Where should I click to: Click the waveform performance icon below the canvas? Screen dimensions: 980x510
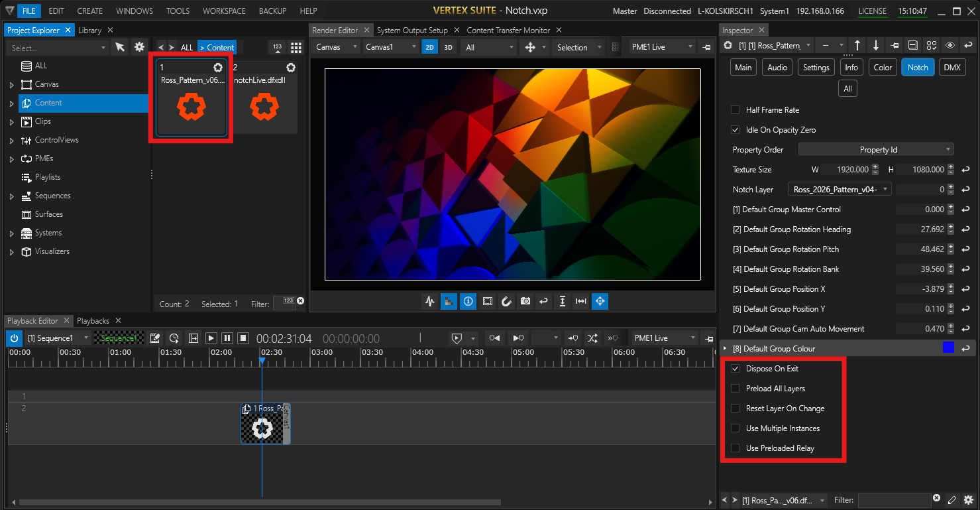(429, 301)
